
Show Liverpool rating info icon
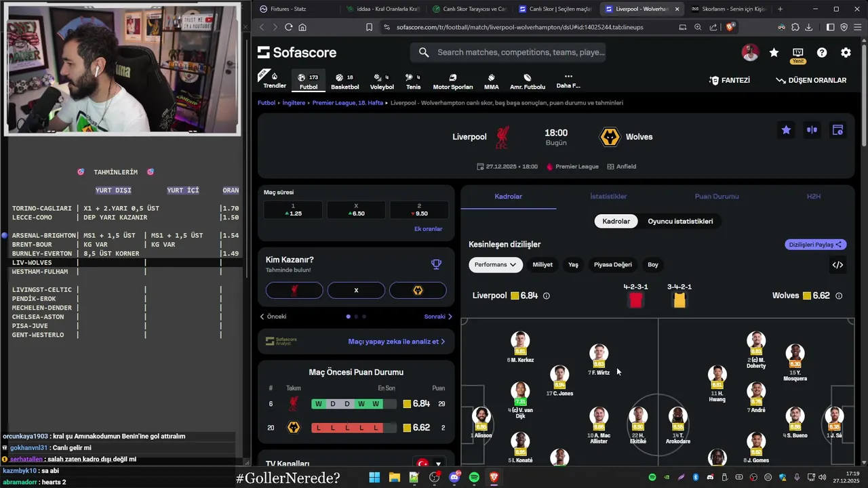click(547, 296)
